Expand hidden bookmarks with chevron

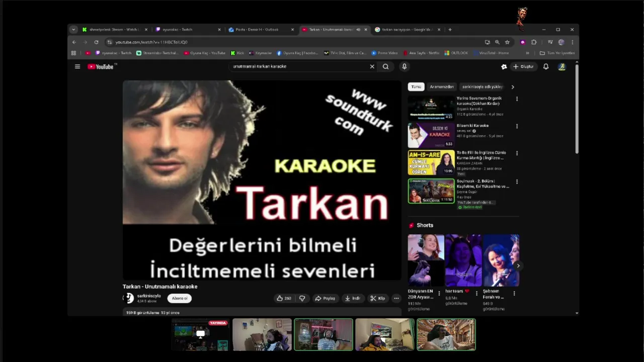527,53
